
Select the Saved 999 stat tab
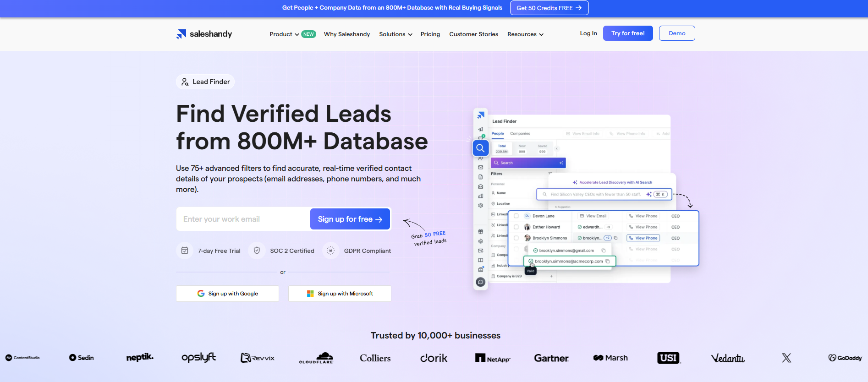coord(543,149)
